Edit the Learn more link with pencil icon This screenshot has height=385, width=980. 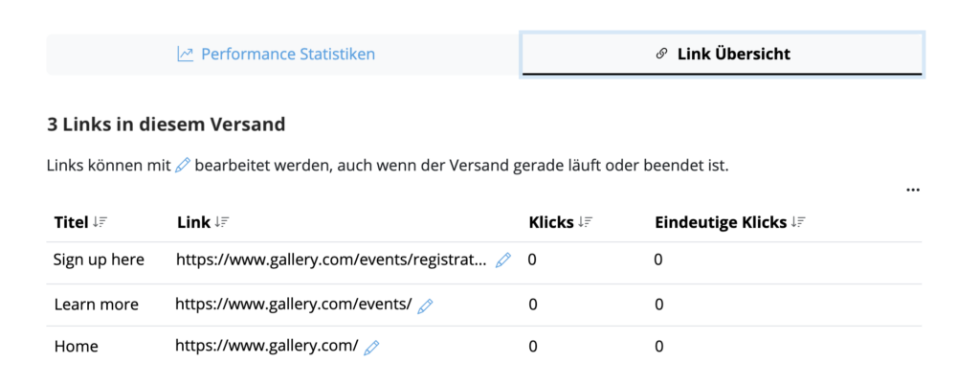point(425,306)
